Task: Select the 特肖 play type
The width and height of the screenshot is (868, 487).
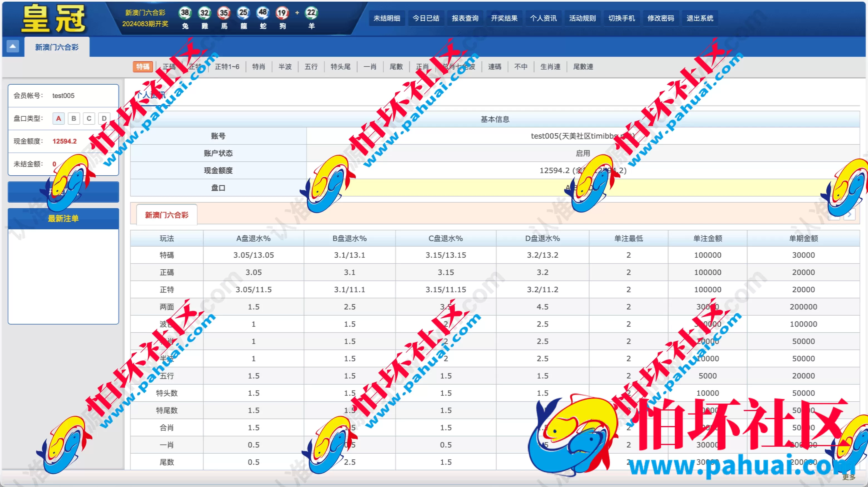Action: point(258,67)
